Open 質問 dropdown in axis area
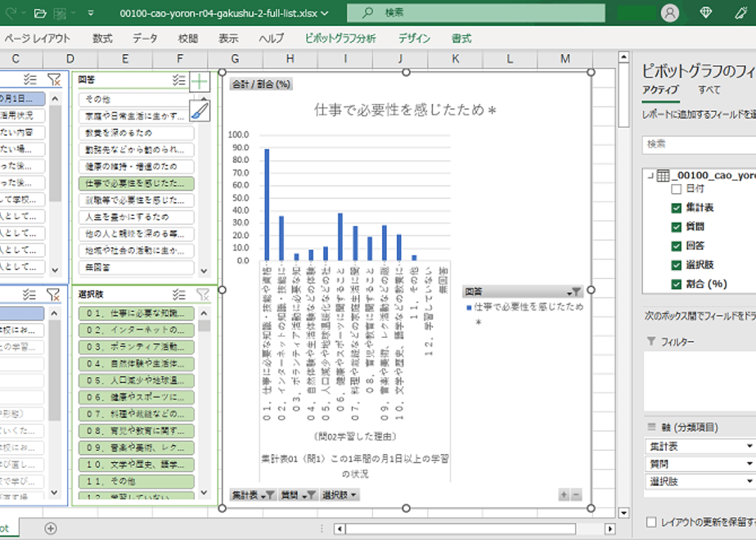 point(749,463)
